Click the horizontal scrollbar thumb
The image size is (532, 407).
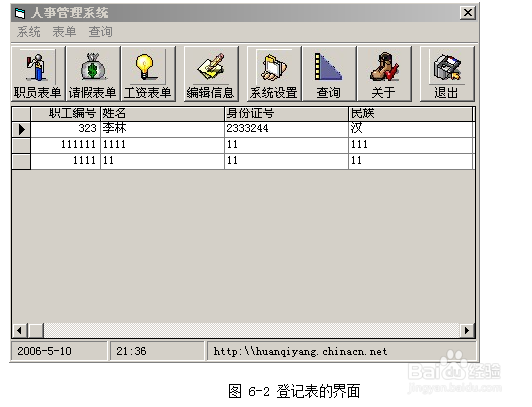(36, 330)
